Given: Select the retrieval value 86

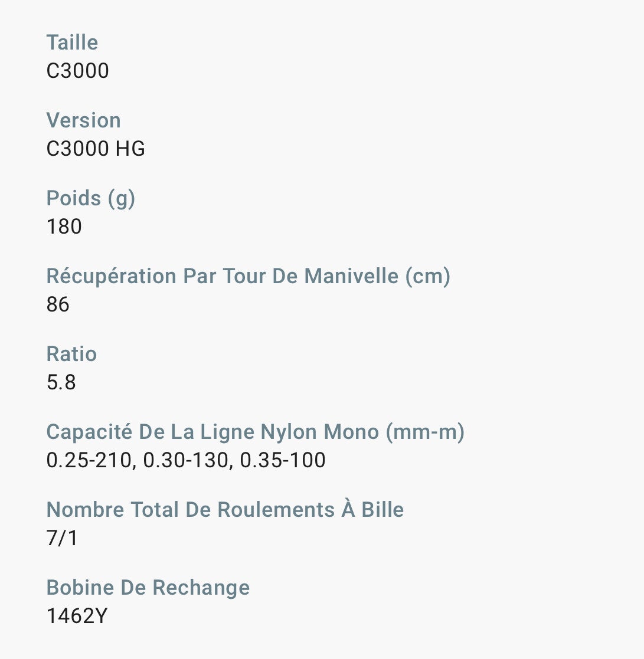Looking at the screenshot, I should (58, 304).
